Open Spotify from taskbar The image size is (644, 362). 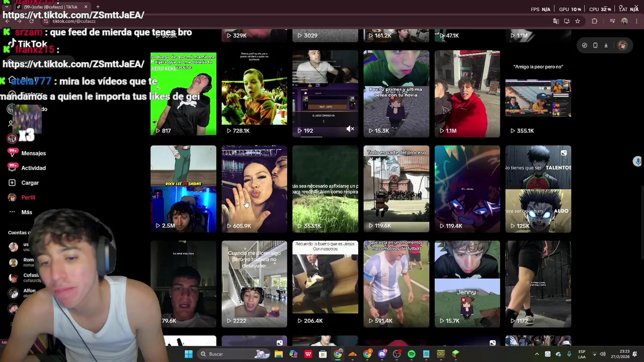point(412,354)
